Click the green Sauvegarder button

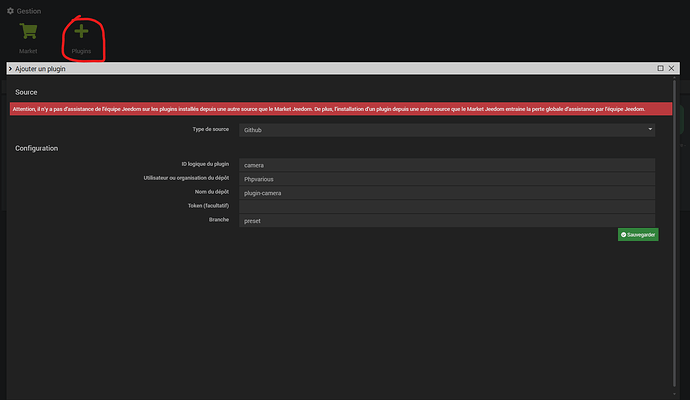click(638, 235)
